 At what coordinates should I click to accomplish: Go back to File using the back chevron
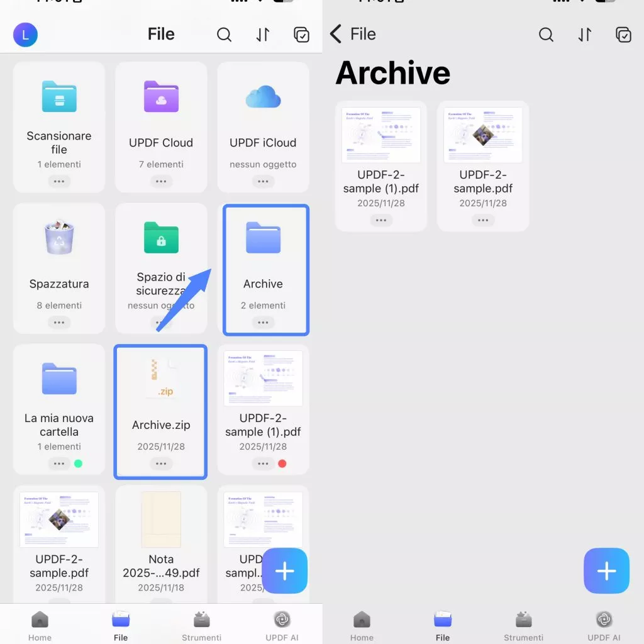335,34
